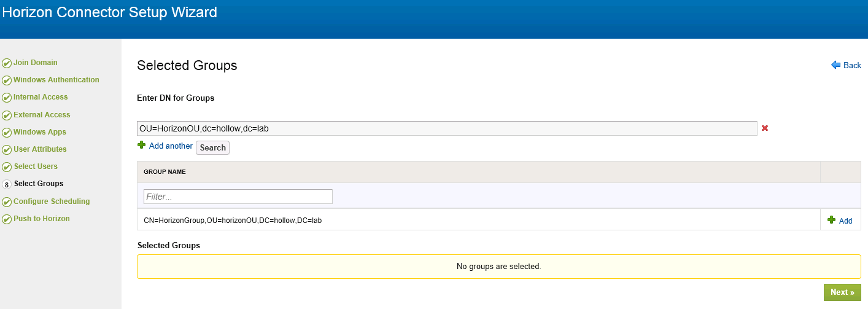Go to the External Access step
Screen dimensions: 868x309
pyautogui.click(x=42, y=115)
